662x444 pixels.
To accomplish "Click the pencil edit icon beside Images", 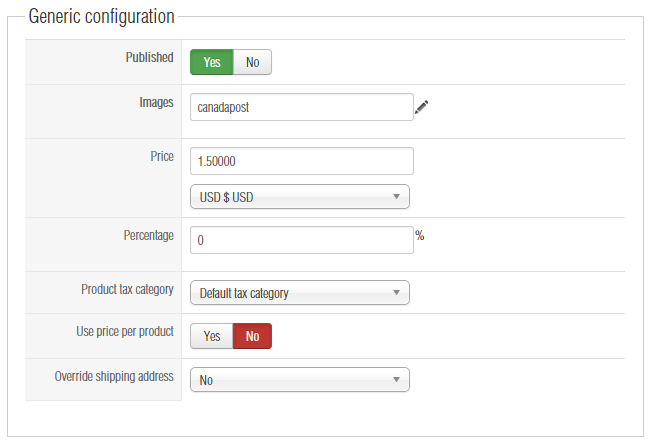I will [421, 107].
